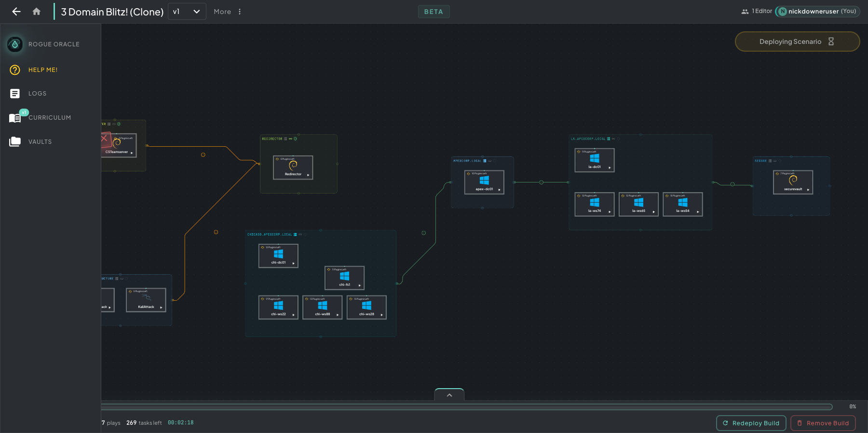Image resolution: width=868 pixels, height=433 pixels.
Task: Expand the apex-dc01 node play arrow
Action: [x=499, y=190]
